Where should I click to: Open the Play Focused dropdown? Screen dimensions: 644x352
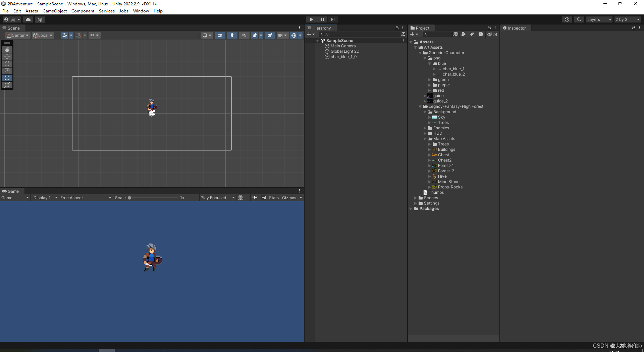[x=217, y=198]
